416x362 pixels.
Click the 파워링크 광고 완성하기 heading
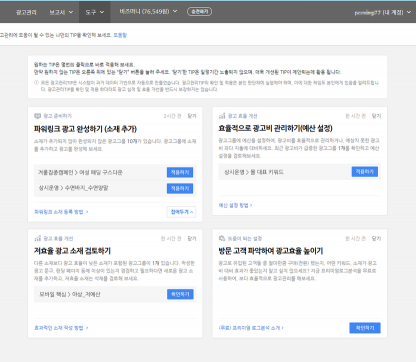(x=85, y=129)
